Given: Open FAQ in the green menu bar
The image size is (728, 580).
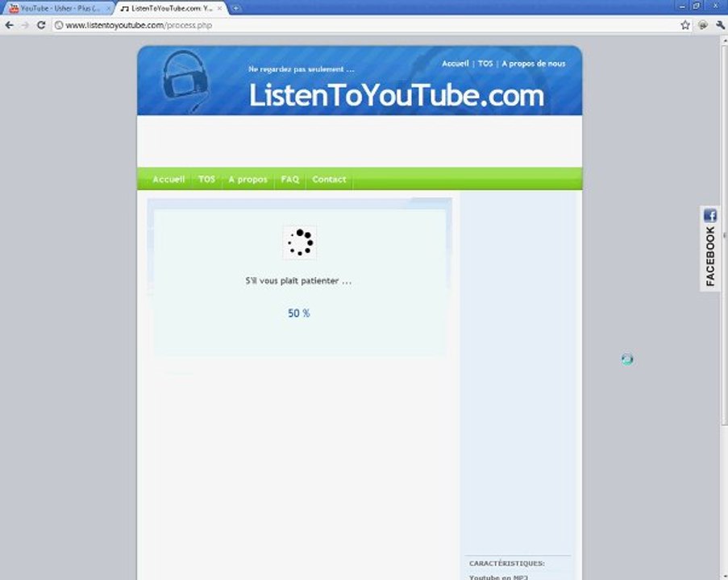Looking at the screenshot, I should coord(289,179).
